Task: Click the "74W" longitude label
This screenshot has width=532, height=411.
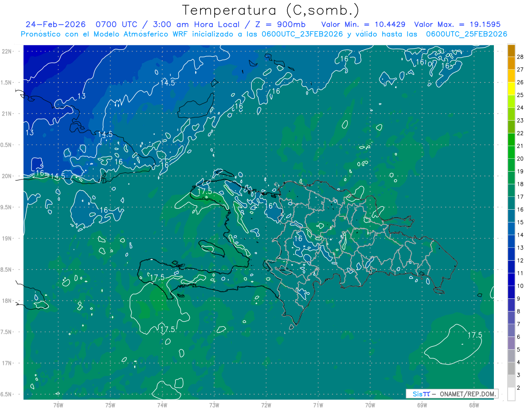Action: (x=162, y=405)
